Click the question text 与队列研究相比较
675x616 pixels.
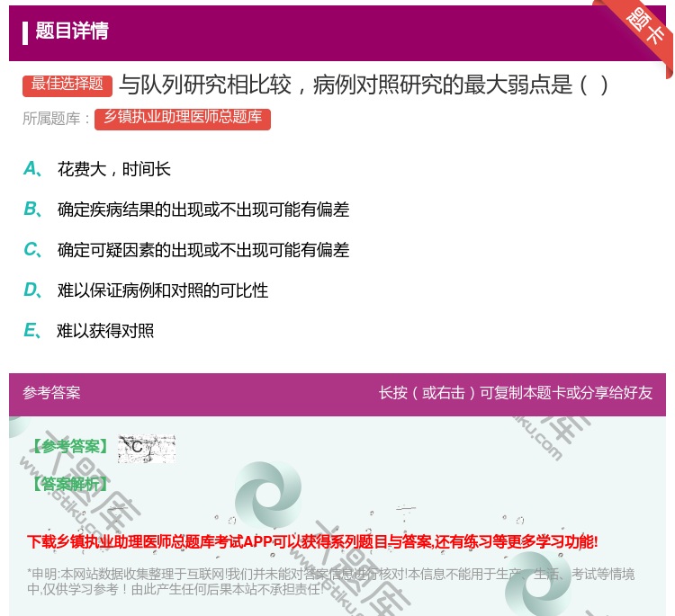[205, 85]
